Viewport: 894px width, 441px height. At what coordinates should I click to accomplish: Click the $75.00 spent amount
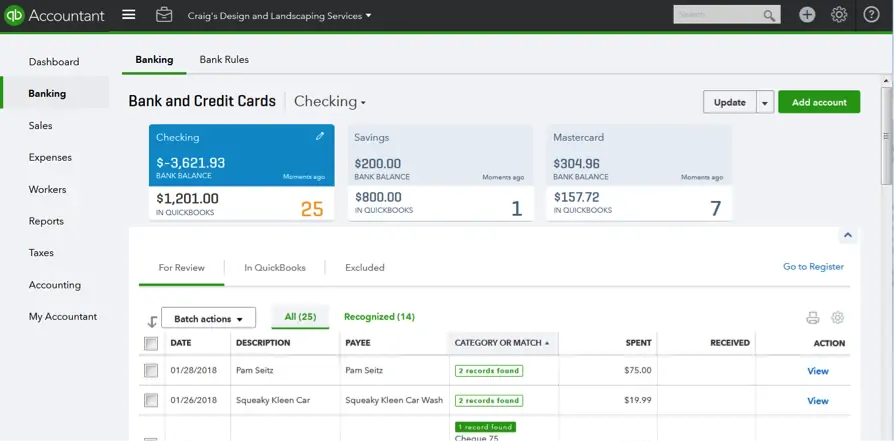(637, 370)
